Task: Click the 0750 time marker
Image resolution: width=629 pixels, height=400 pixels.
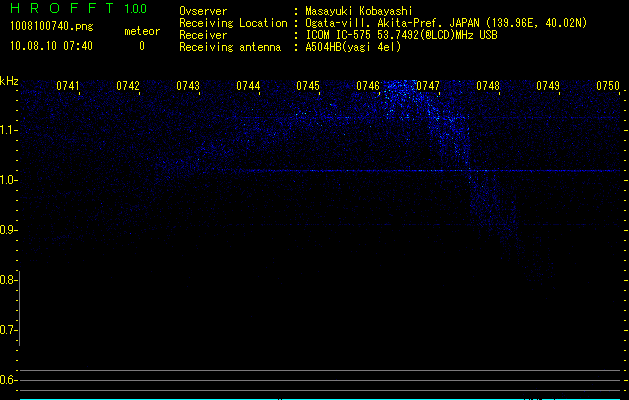Action: tap(608, 86)
